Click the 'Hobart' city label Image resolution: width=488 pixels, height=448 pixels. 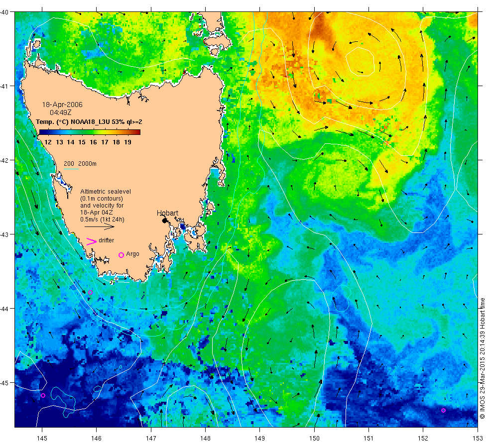[x=167, y=213]
